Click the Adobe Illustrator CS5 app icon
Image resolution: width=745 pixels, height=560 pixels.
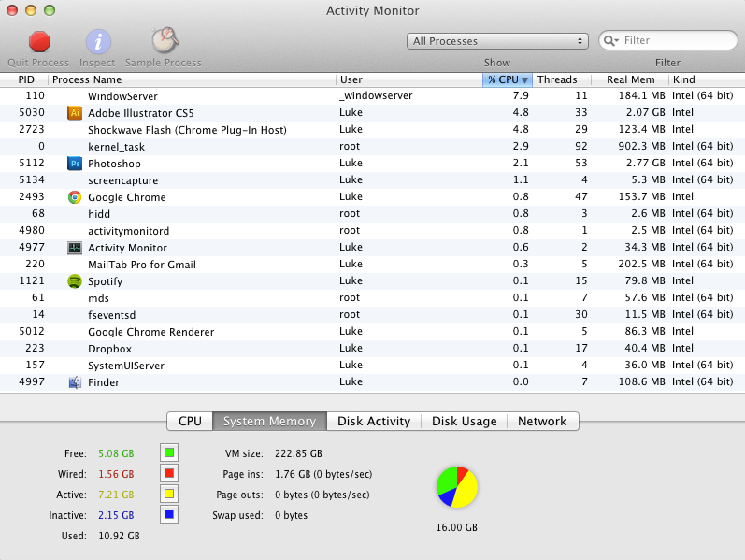point(75,113)
